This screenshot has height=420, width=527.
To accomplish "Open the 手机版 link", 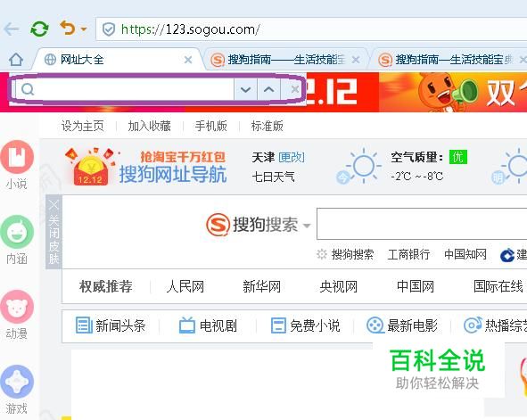I will [x=211, y=127].
